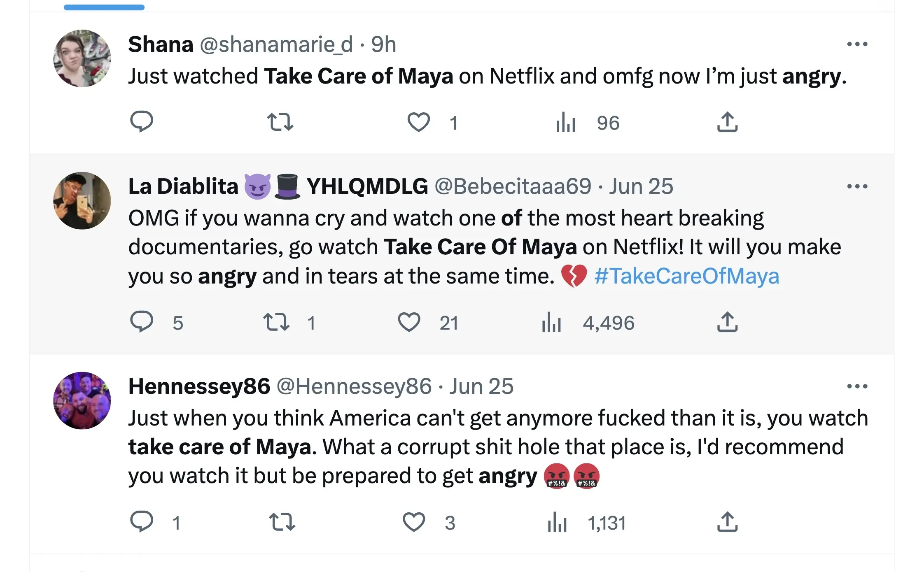The image size is (924, 572).
Task: Open more options on Hennessey86's tweet
Action: click(x=857, y=386)
